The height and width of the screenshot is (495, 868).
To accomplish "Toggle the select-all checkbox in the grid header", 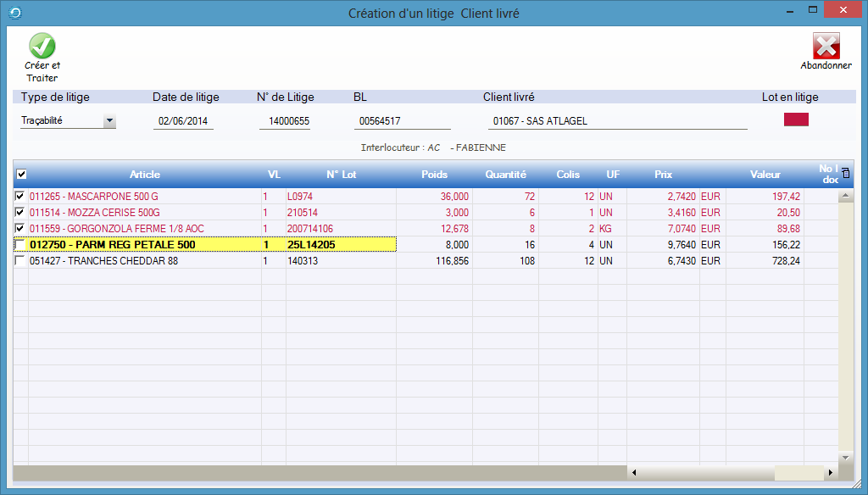I will [22, 175].
